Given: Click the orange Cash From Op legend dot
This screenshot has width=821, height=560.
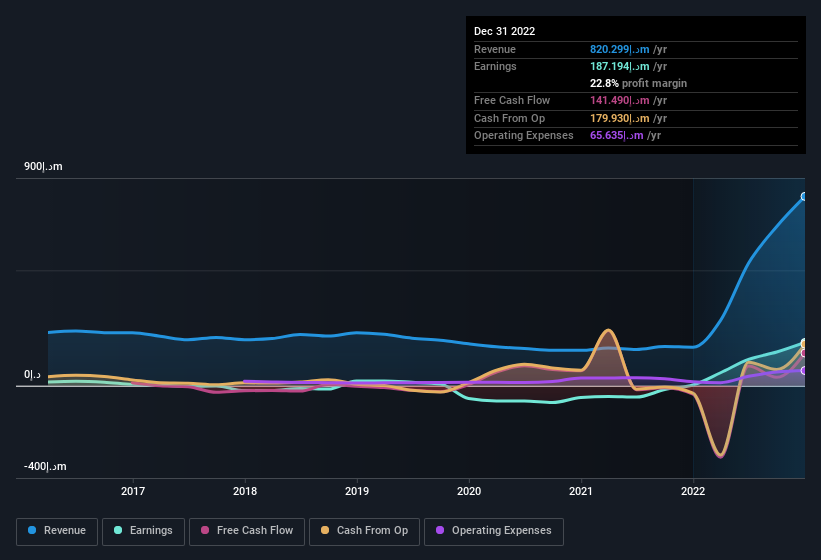Looking at the screenshot, I should [325, 530].
